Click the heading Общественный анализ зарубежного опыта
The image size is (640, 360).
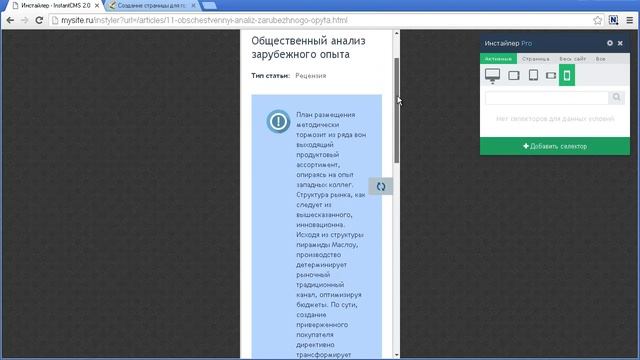pyautogui.click(x=308, y=47)
